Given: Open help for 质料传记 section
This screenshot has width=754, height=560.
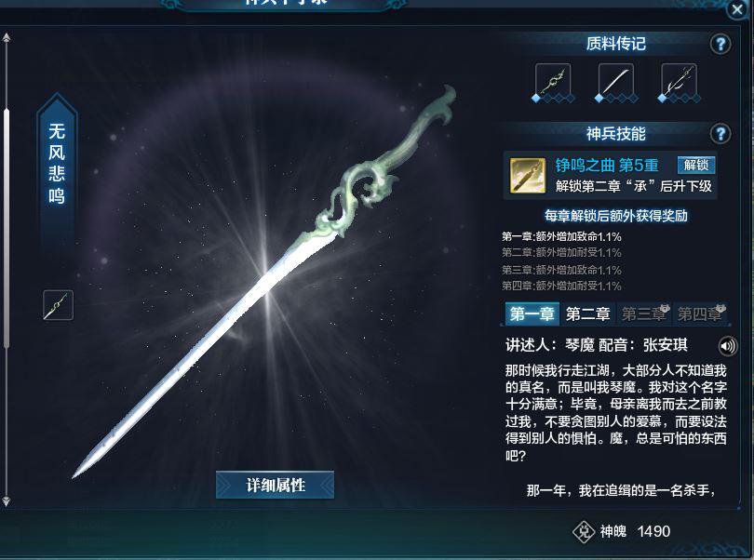Looking at the screenshot, I should (x=720, y=45).
